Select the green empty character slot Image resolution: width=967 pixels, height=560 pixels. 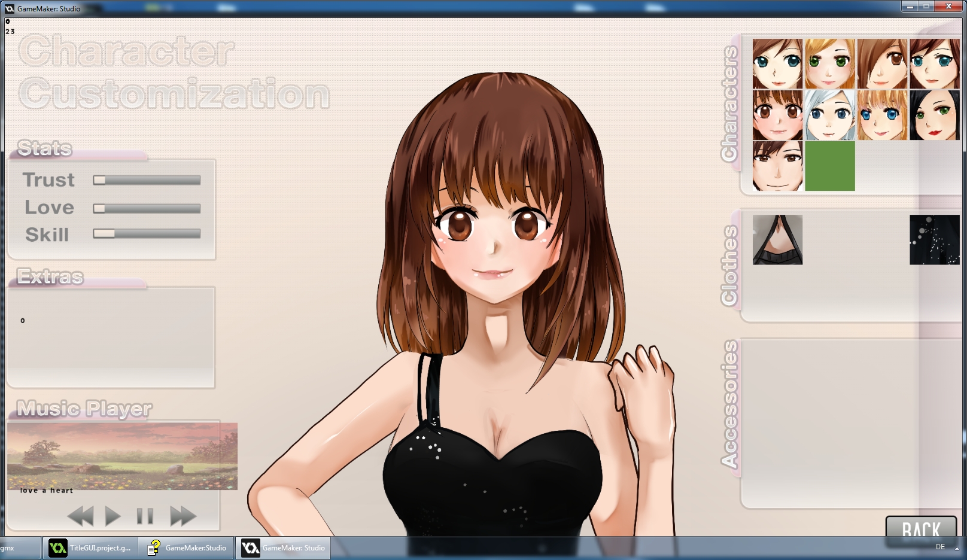click(829, 166)
